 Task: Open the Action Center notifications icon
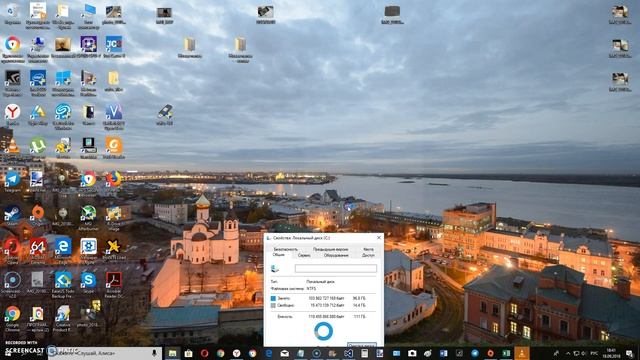click(630, 353)
